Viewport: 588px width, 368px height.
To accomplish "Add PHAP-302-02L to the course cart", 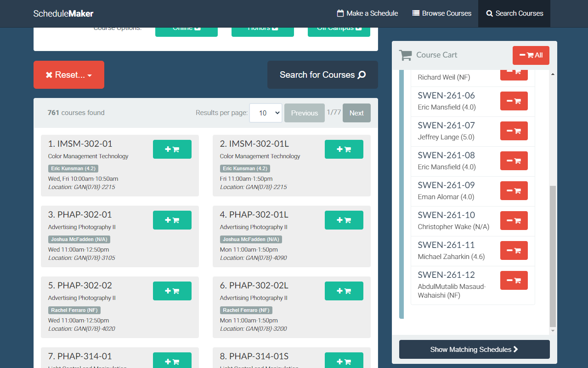I will [x=344, y=291].
